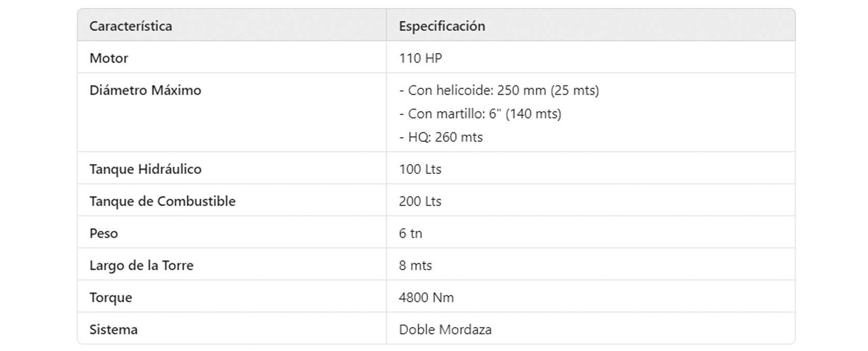Select the Diámetro Máximo label
The width and height of the screenshot is (868, 351).
click(x=145, y=90)
